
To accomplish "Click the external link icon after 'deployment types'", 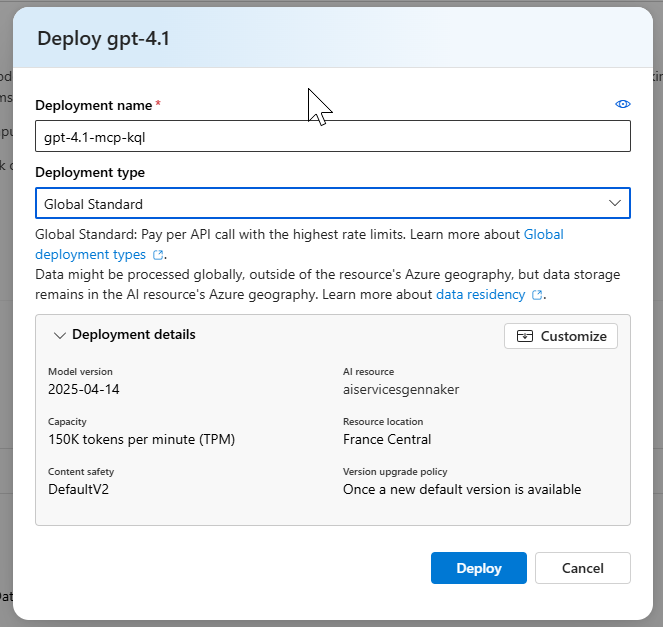I will pos(158,255).
